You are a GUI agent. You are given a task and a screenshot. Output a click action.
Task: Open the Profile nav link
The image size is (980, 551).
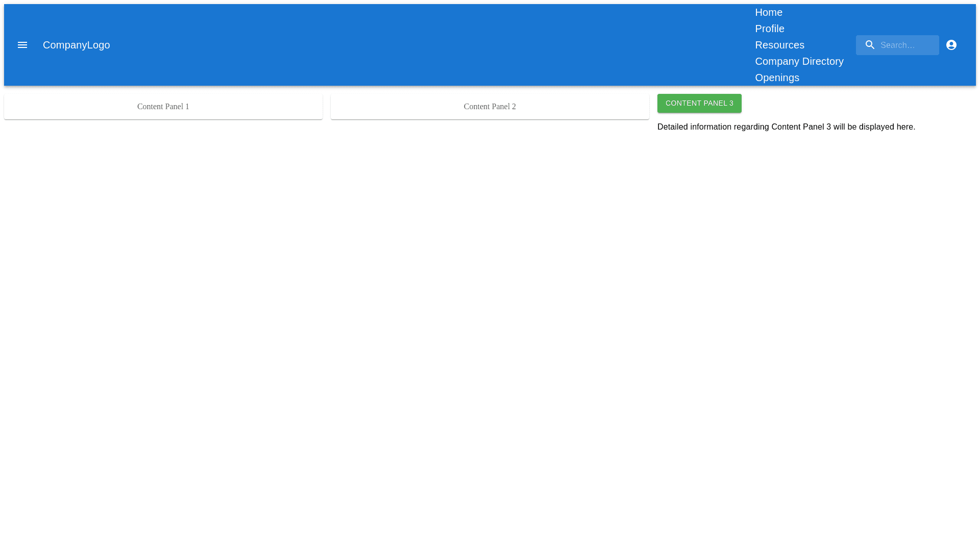pos(769,29)
